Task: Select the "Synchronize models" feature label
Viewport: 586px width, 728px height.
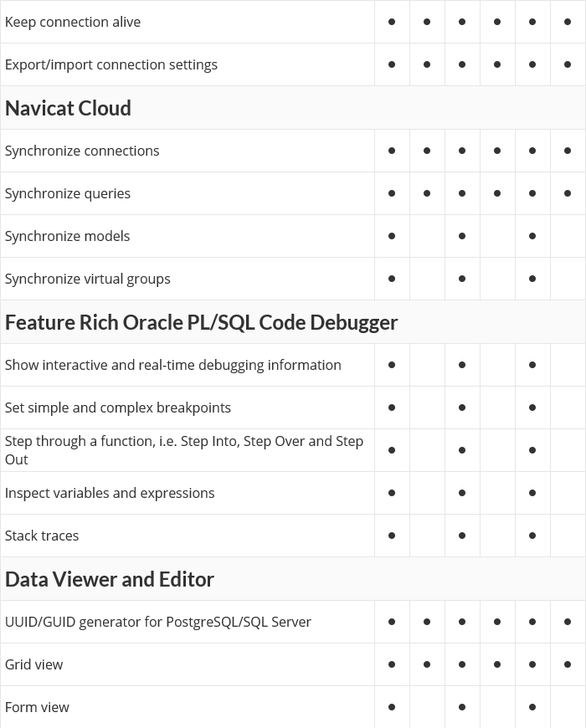Action: click(67, 236)
